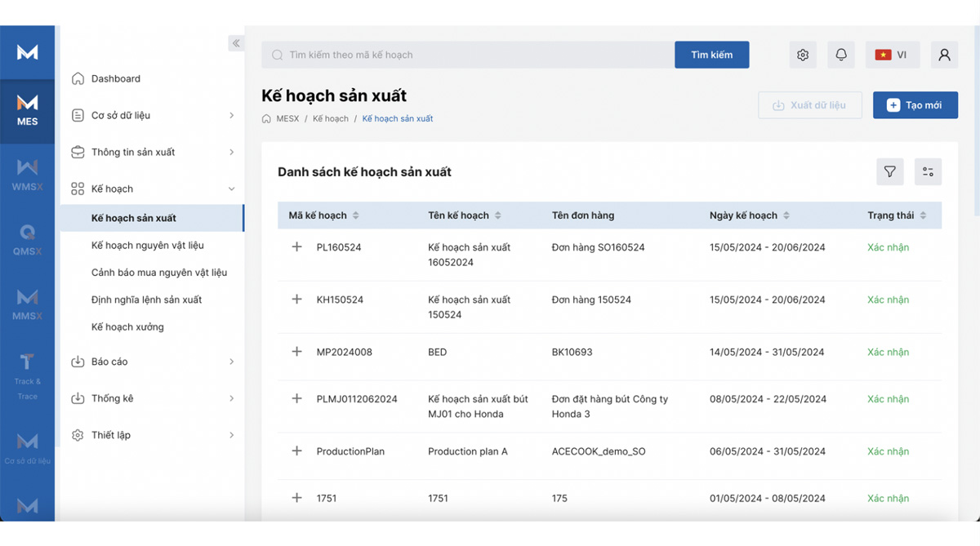
Task: Click order name BK10693
Action: (572, 352)
